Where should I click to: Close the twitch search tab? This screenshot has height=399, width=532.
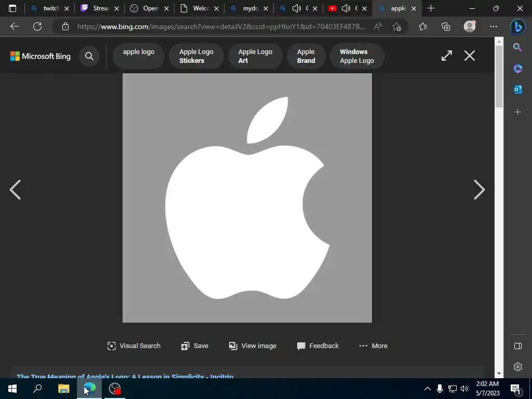click(x=67, y=8)
